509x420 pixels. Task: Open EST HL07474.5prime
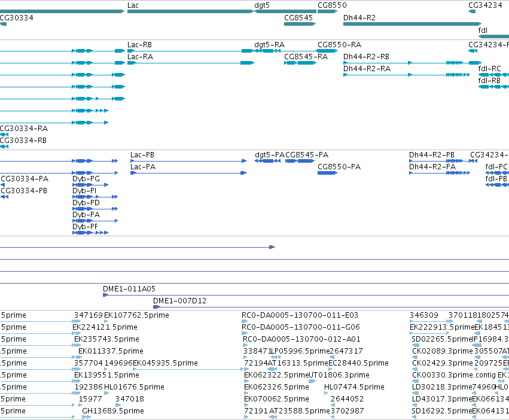pyautogui.click(x=354, y=388)
